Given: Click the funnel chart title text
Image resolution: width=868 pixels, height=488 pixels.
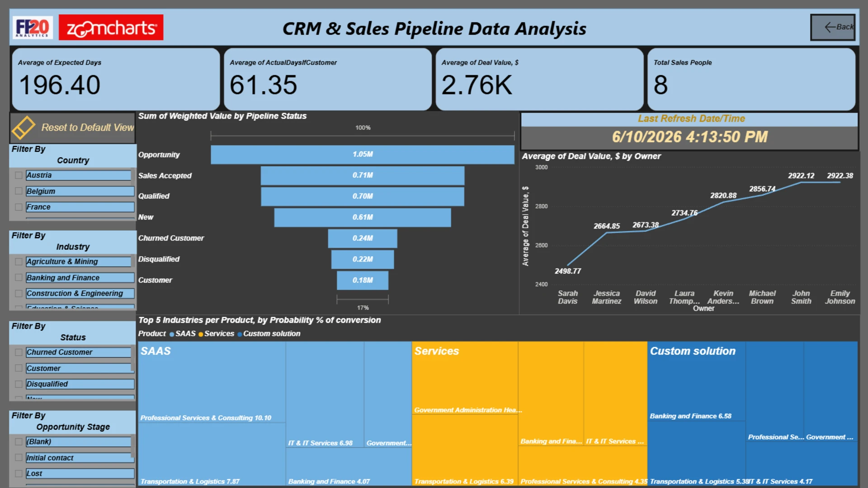Looking at the screenshot, I should [x=222, y=116].
